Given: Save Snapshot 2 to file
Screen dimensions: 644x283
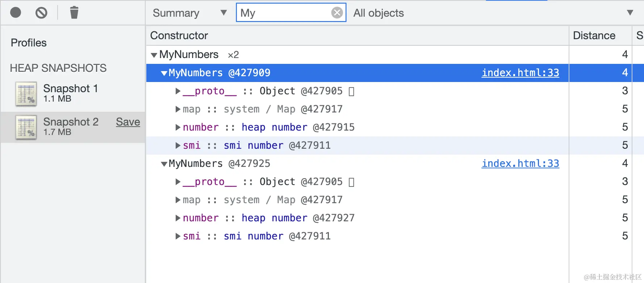Looking at the screenshot, I should tap(128, 122).
